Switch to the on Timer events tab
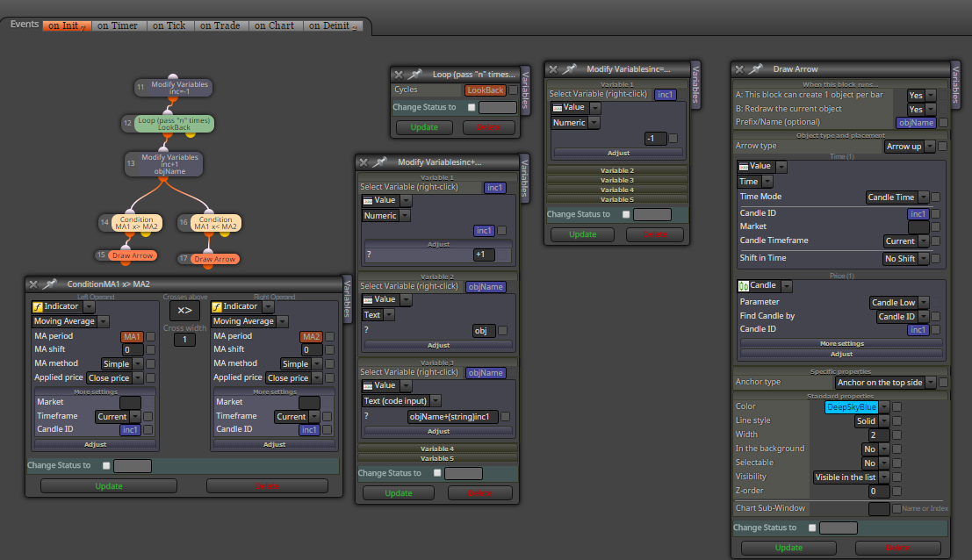 point(118,25)
